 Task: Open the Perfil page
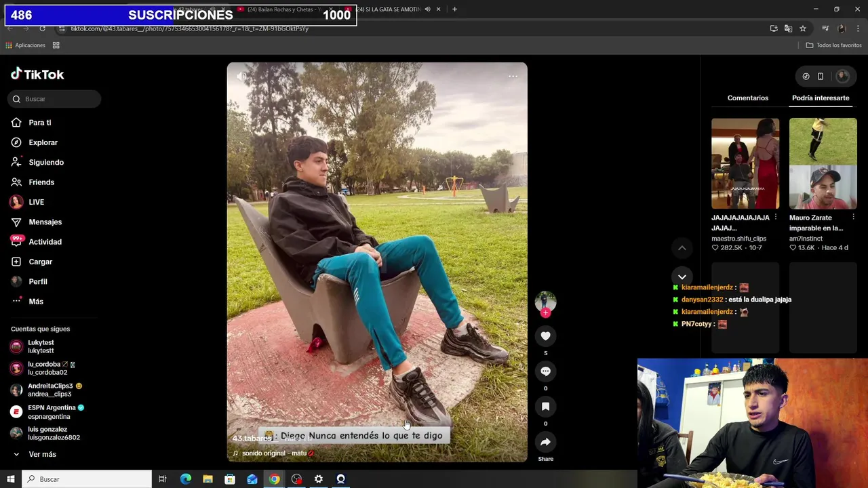pos(29,281)
